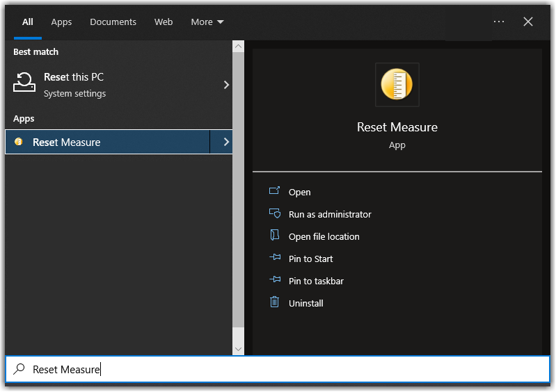Image resolution: width=556 pixels, height=392 pixels.
Task: Click the Pin to Start pin icon
Action: click(x=275, y=257)
